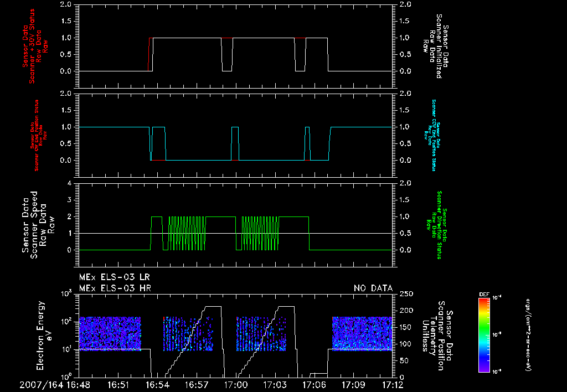Screen dimensions: 567x392
Task: Click the rainbow color scale bar
Action: pos(484,334)
